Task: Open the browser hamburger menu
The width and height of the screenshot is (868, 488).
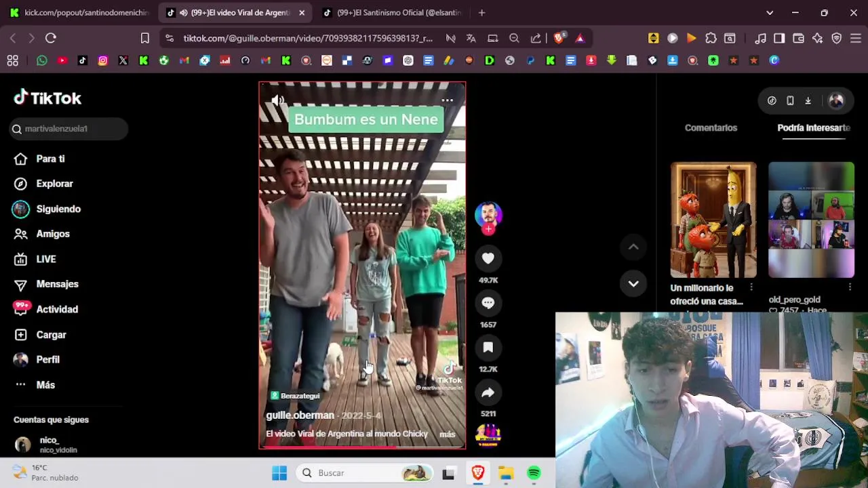Action: 856,38
